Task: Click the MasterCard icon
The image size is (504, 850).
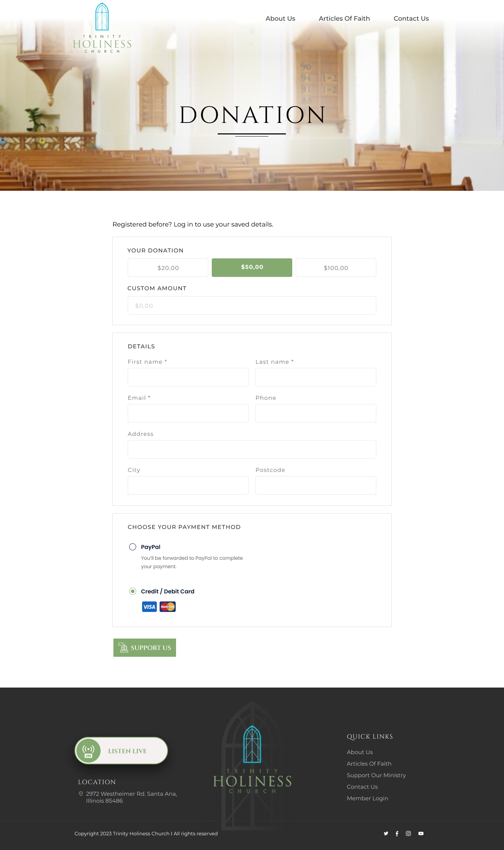Action: tap(168, 607)
